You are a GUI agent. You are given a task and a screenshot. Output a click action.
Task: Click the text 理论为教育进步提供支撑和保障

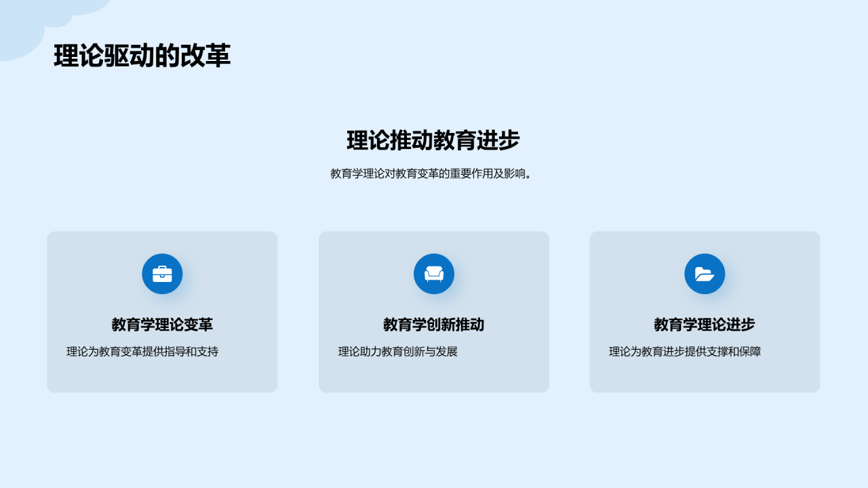click(685, 352)
